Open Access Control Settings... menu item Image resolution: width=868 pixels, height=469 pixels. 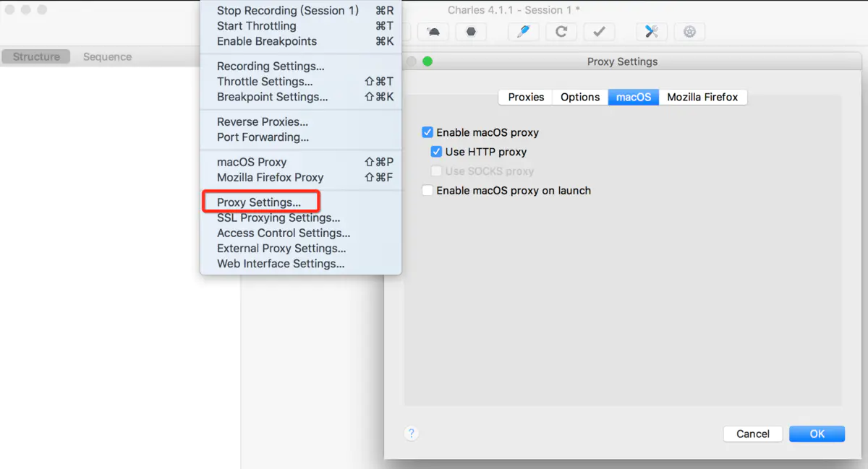[301, 233]
